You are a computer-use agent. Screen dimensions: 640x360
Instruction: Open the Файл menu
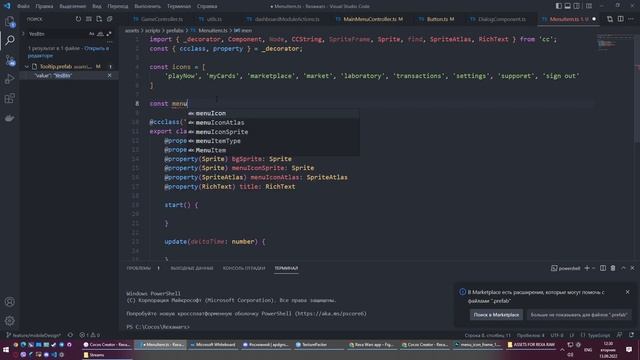click(x=23, y=6)
